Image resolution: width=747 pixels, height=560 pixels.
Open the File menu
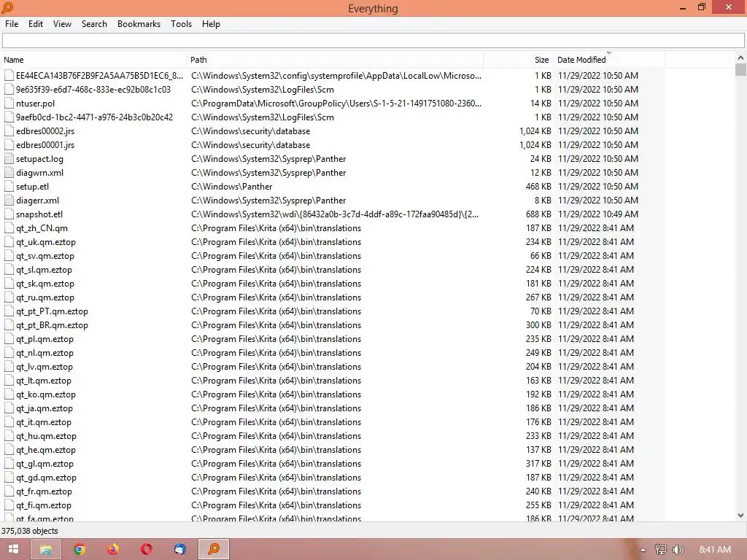(12, 24)
